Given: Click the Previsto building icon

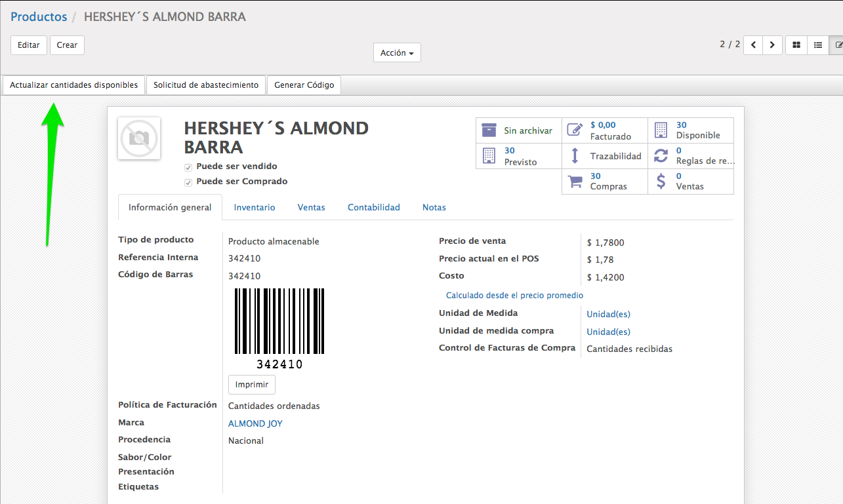Looking at the screenshot, I should [x=489, y=155].
